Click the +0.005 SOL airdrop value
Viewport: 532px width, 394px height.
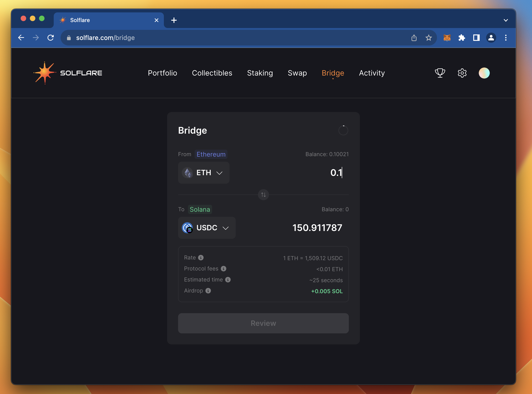coord(327,291)
